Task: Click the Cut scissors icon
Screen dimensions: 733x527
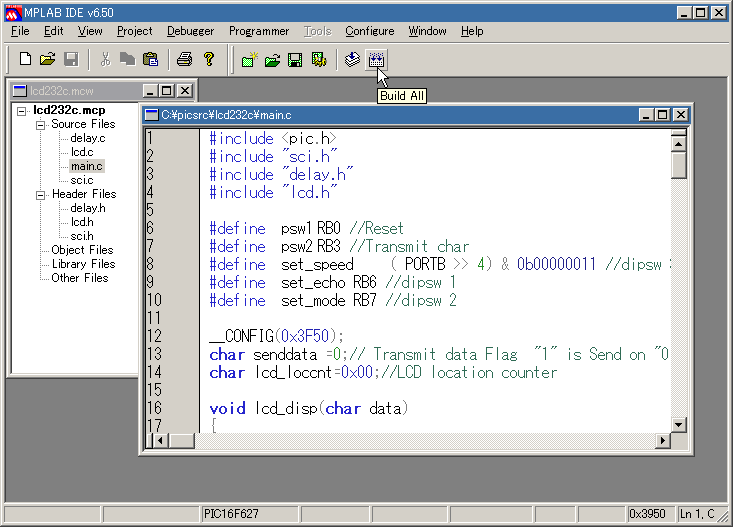Action: [106, 59]
